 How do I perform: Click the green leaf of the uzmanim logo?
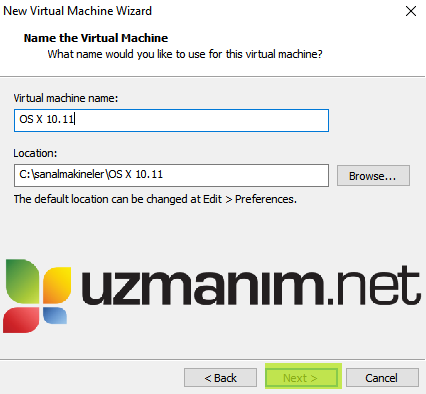[23, 281]
